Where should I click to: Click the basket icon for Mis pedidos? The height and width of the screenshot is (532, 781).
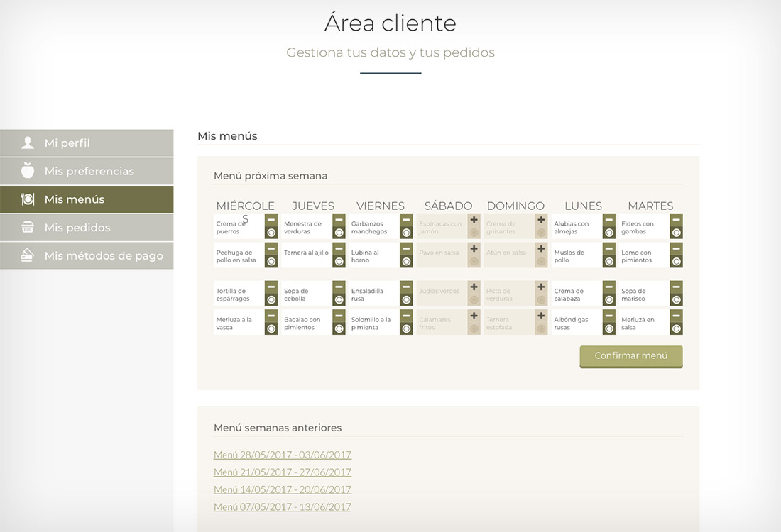(x=28, y=228)
